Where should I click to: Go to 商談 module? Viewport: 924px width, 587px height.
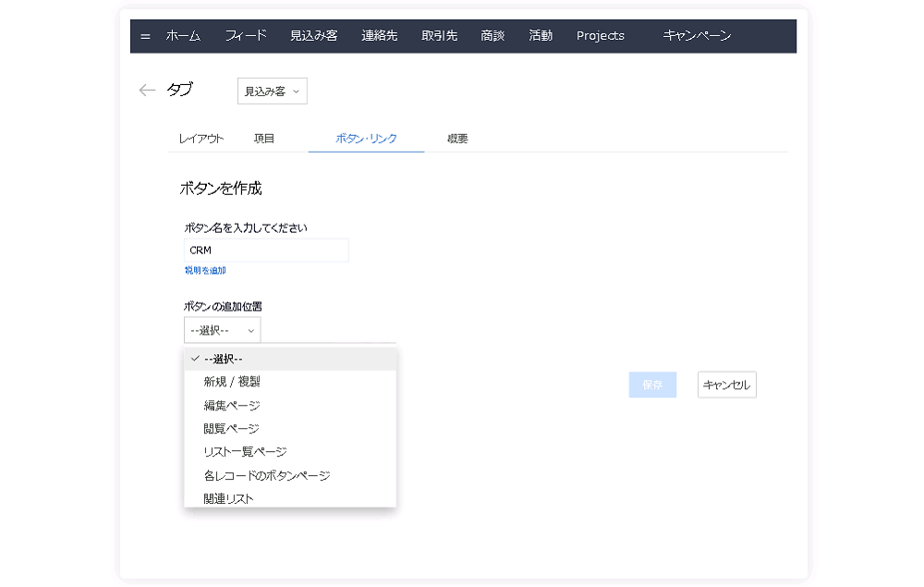[492, 36]
